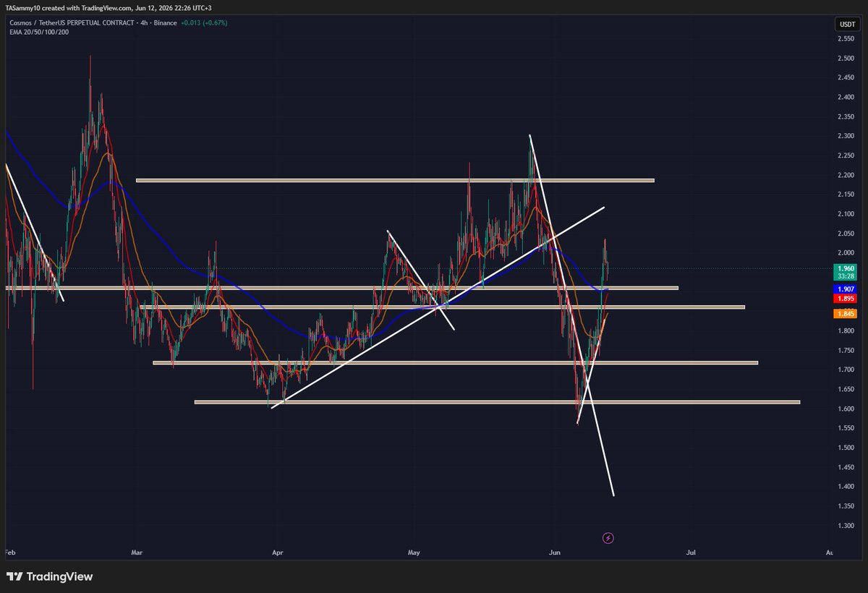Click the 2.000 price axis label

[x=846, y=253]
